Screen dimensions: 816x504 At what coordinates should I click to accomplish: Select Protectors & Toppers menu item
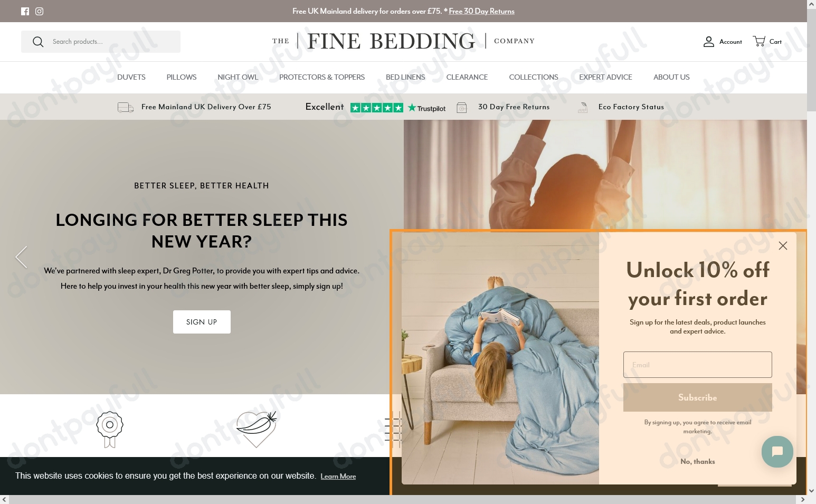[322, 77]
